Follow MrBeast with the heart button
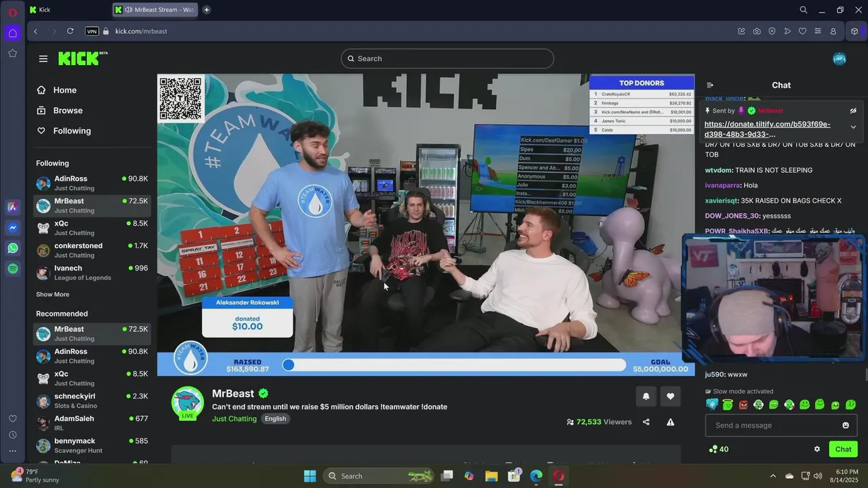The height and width of the screenshot is (488, 868). [671, 396]
